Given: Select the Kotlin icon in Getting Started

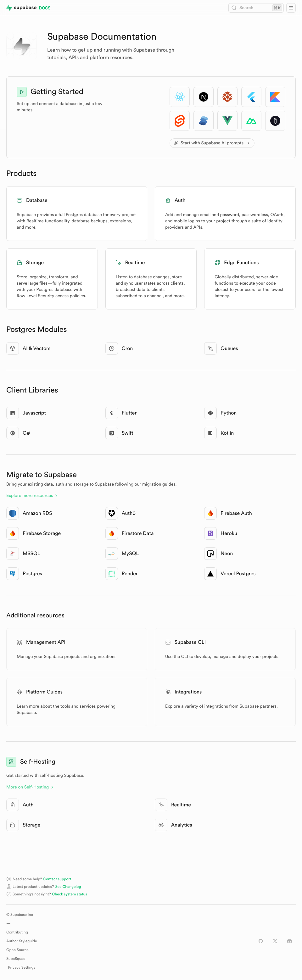Looking at the screenshot, I should pos(275,97).
